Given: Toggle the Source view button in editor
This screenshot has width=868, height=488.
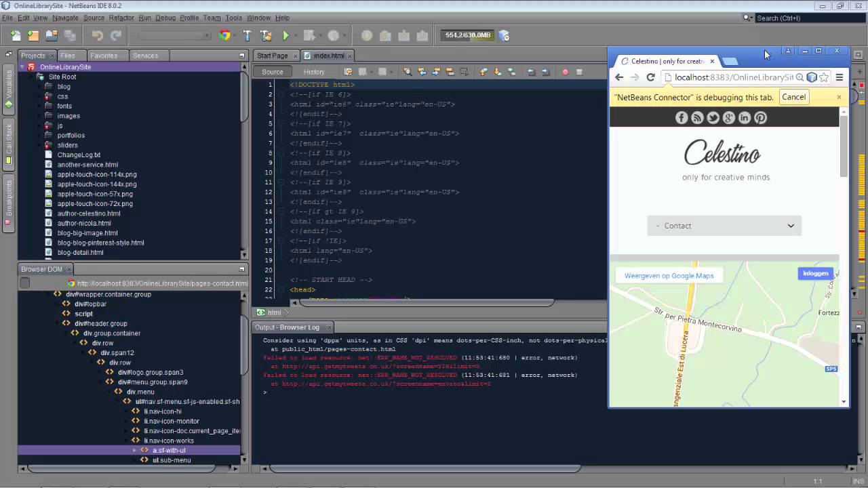Looking at the screenshot, I should [x=272, y=72].
